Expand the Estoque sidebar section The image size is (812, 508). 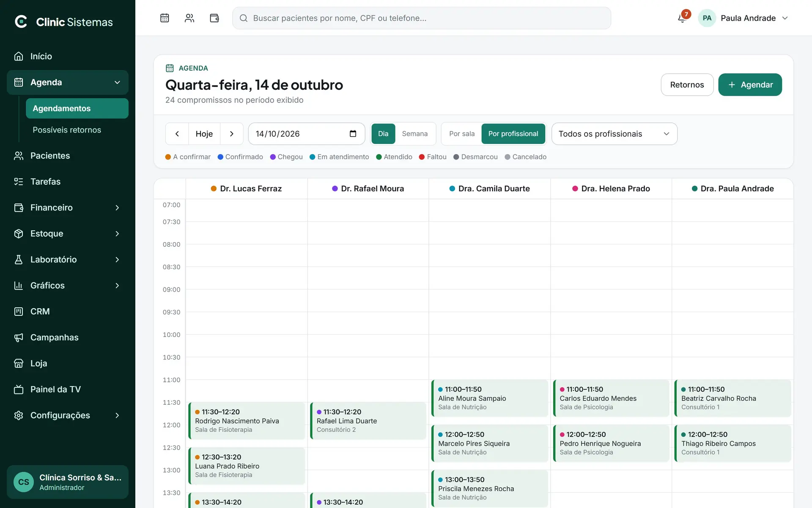[x=117, y=234]
